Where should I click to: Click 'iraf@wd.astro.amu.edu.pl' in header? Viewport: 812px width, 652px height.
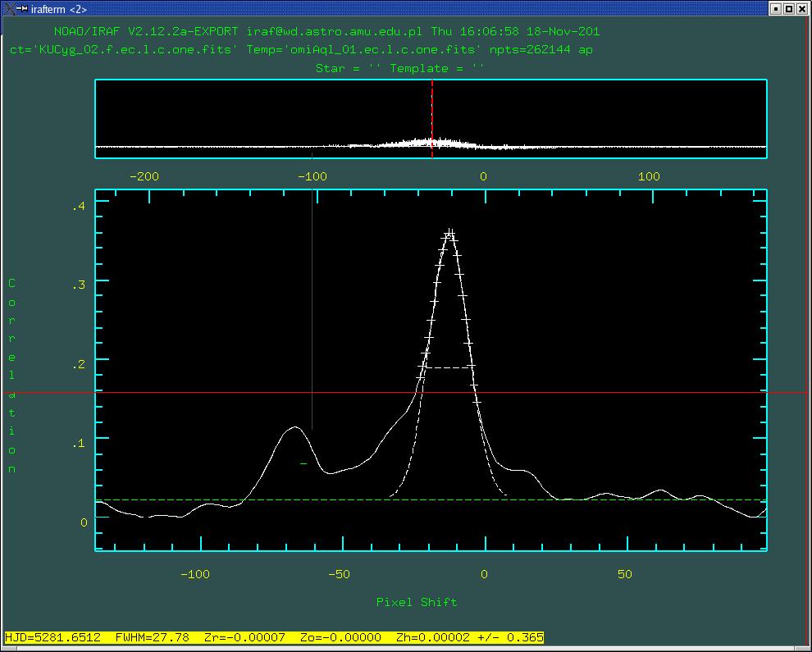(x=334, y=32)
